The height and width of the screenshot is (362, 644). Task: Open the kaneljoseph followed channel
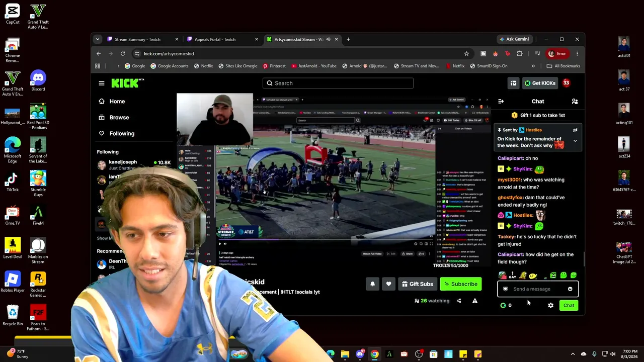[x=134, y=165]
